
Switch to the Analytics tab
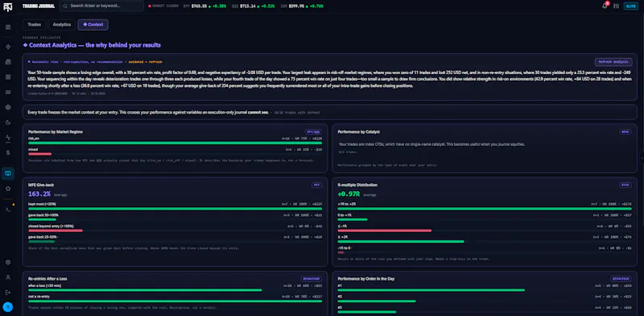[62, 25]
